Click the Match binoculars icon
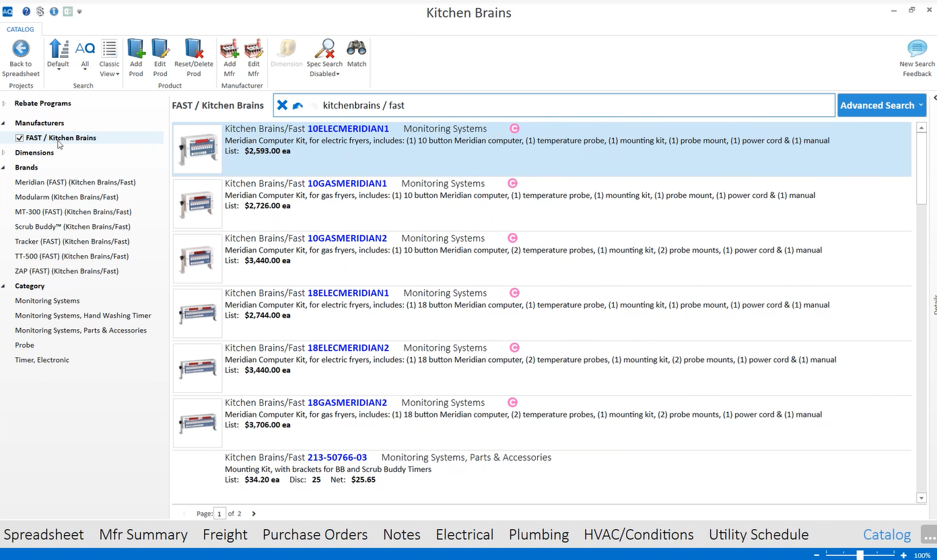937x560 pixels. [357, 48]
